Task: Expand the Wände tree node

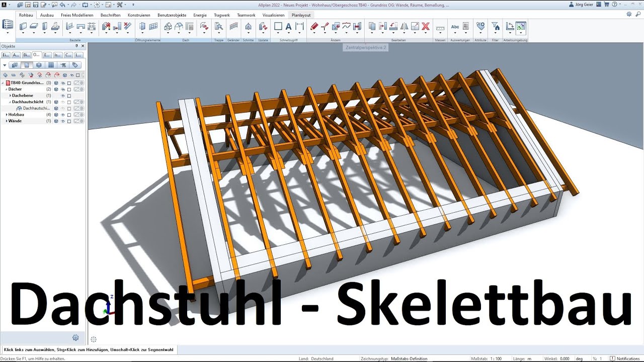Action: tap(7, 121)
